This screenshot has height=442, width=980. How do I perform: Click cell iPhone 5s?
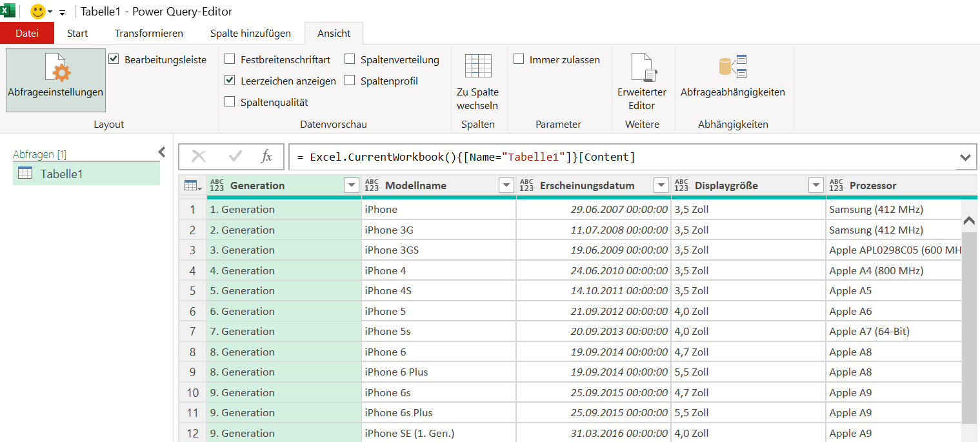click(439, 332)
